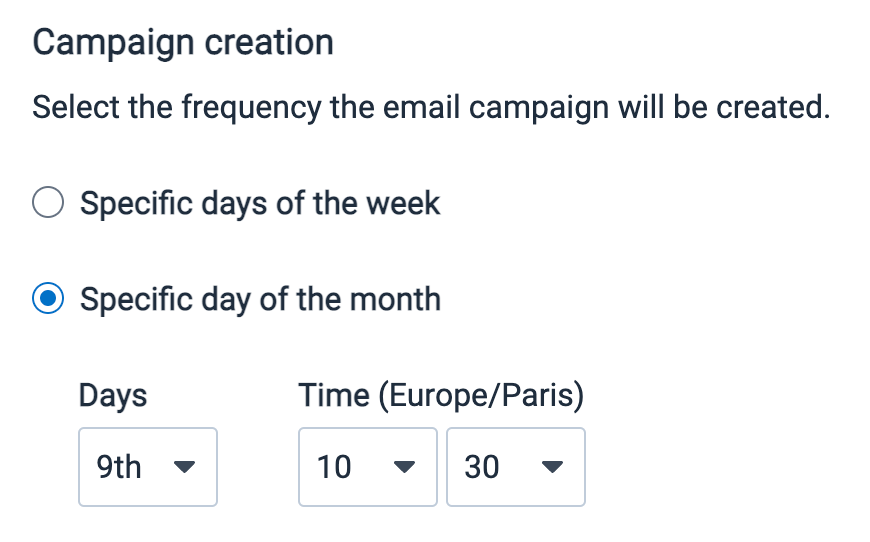Screen dimensions: 870x542
Task: Open the minutes dropdown showing 30
Action: coord(515,467)
